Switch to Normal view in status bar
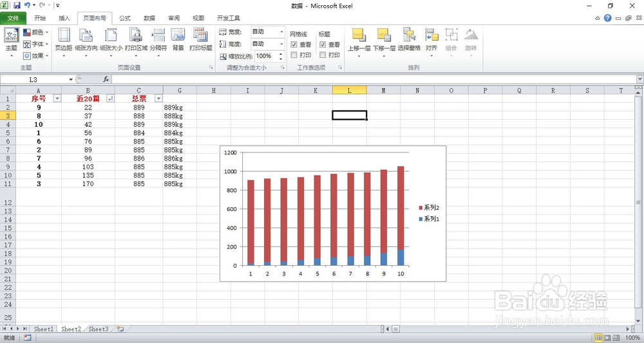The width and height of the screenshot is (644, 343). tap(599, 338)
